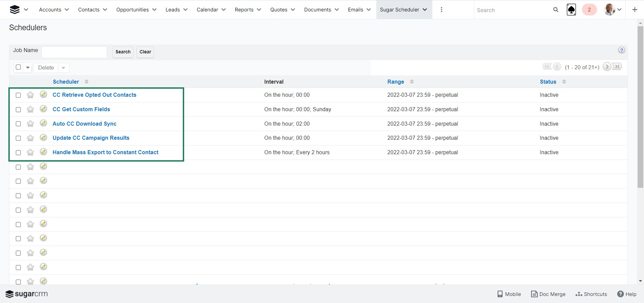Click the help question mark in filter bar
The image size is (644, 303).
click(x=622, y=50)
